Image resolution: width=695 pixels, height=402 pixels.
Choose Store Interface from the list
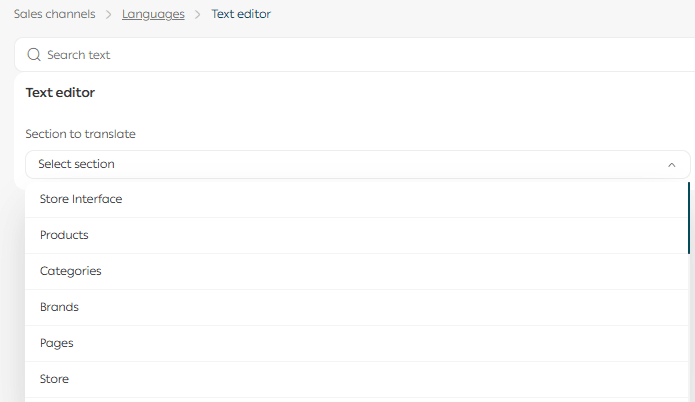(x=81, y=199)
